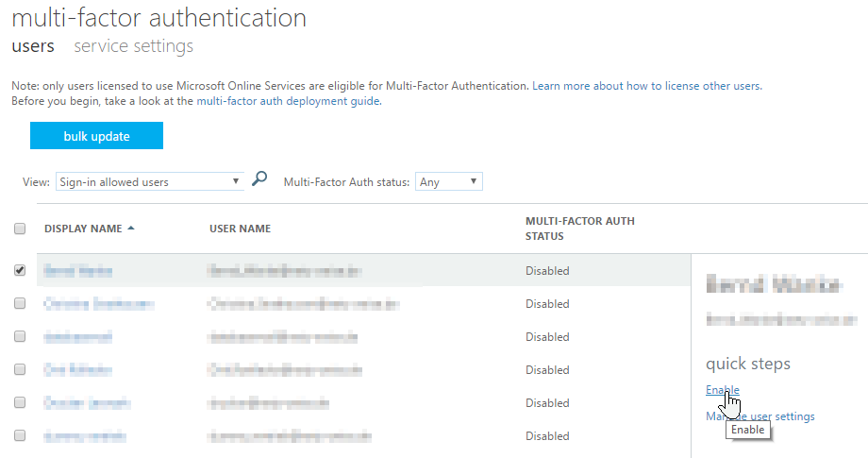The width and height of the screenshot is (868, 458).
Task: Click Enable under quick steps
Action: [x=722, y=390]
